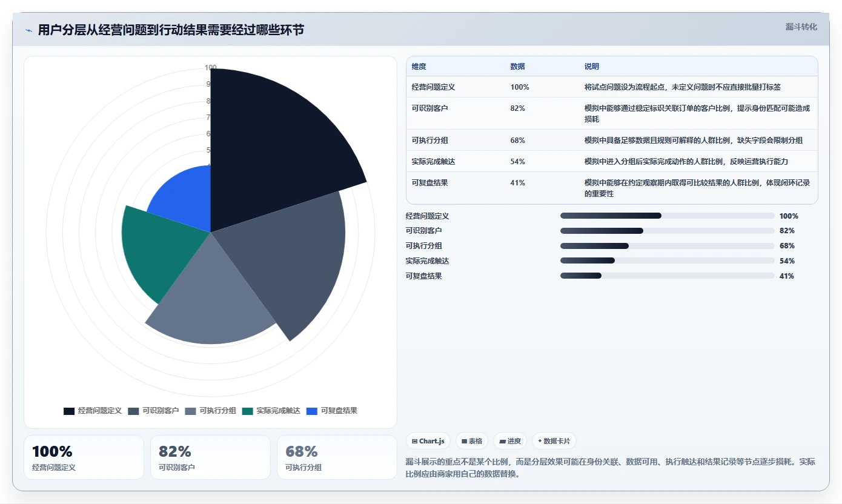Click the 数据 table column header
The width and height of the screenshot is (842, 504).
(x=517, y=67)
